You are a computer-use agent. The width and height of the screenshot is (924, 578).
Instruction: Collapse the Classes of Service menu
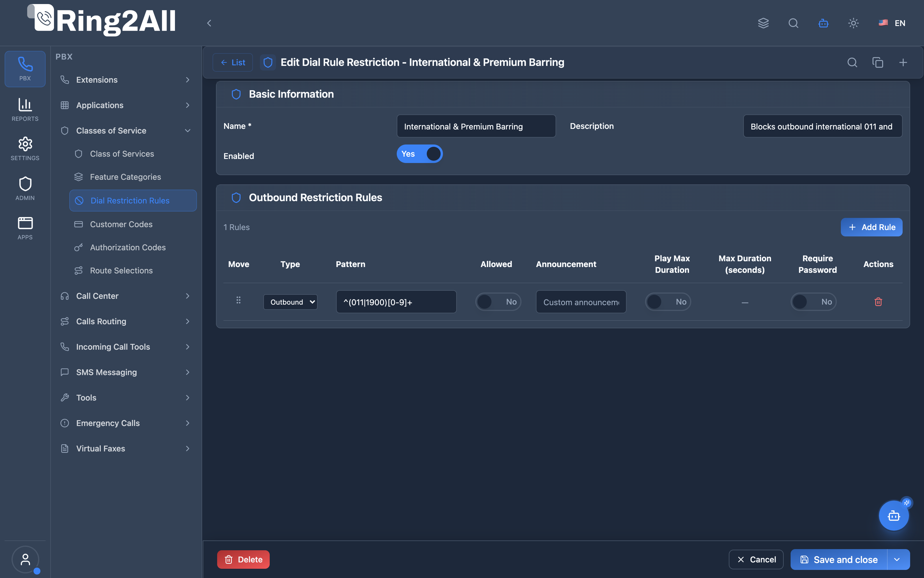(x=125, y=130)
